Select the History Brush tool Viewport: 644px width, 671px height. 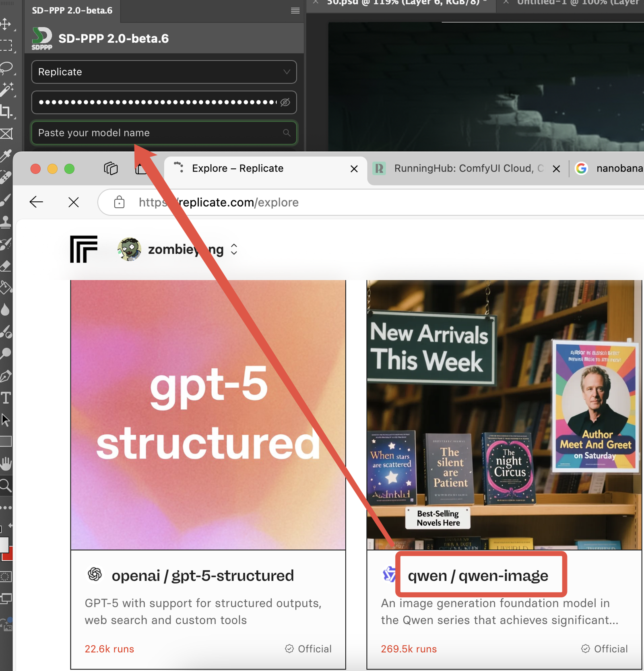pos(6,244)
